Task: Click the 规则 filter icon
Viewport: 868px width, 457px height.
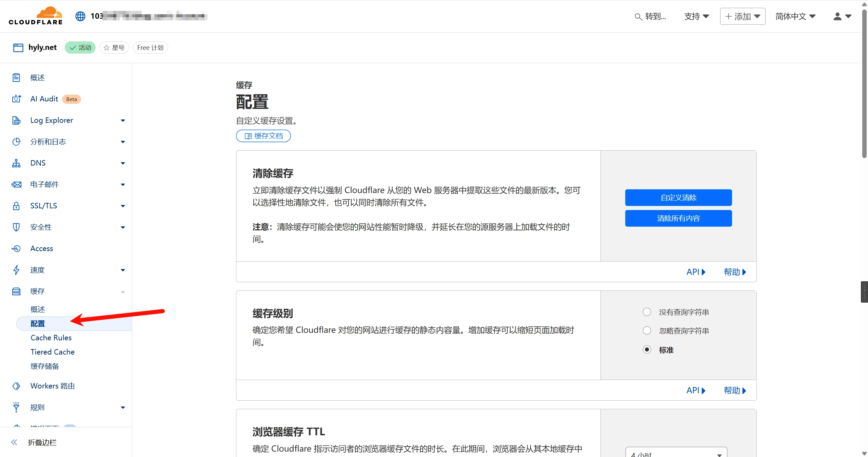Action: (x=16, y=407)
